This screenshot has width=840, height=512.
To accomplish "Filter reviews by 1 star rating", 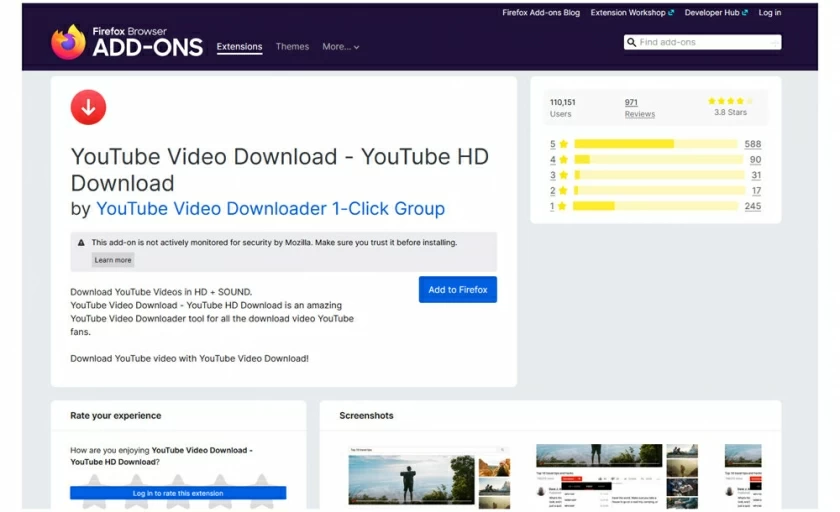I will 559,206.
